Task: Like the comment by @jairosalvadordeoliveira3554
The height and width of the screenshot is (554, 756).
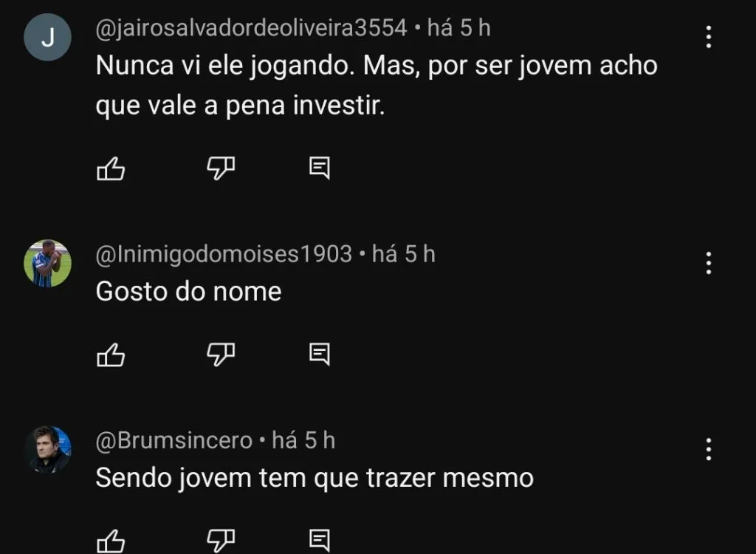Action: [x=111, y=168]
